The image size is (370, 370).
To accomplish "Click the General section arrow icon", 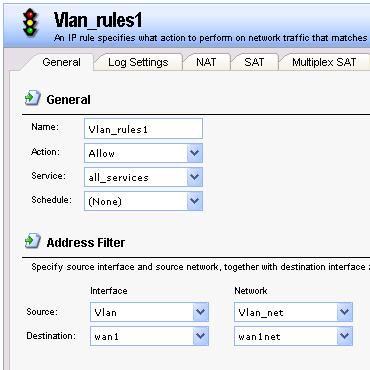I will (32, 98).
